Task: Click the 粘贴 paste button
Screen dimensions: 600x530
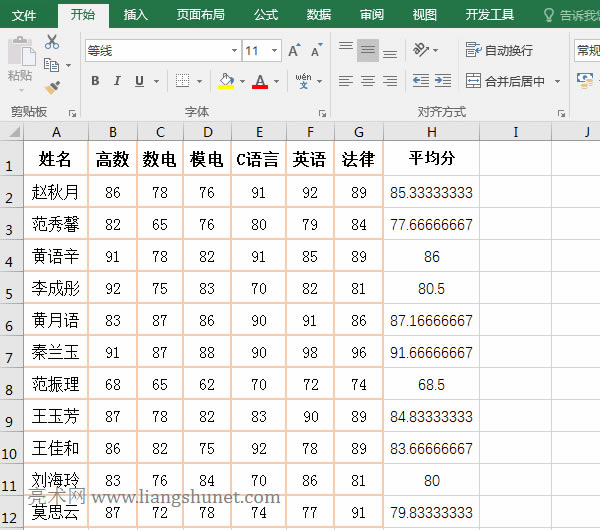Action: [x=19, y=60]
